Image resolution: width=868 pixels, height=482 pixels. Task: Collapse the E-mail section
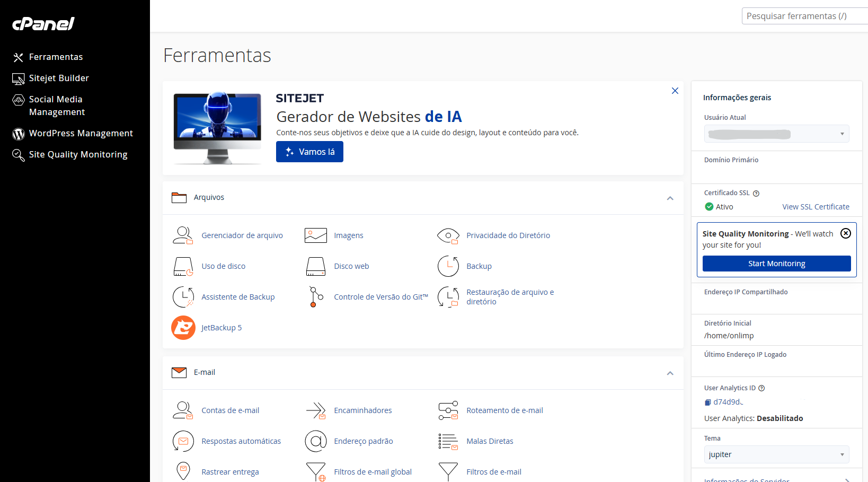pos(670,373)
